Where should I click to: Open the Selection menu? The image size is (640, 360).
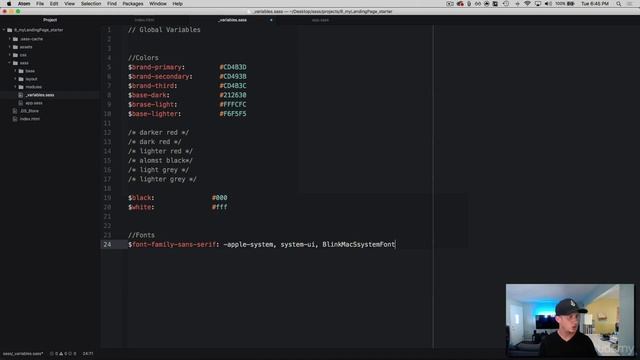[91, 4]
